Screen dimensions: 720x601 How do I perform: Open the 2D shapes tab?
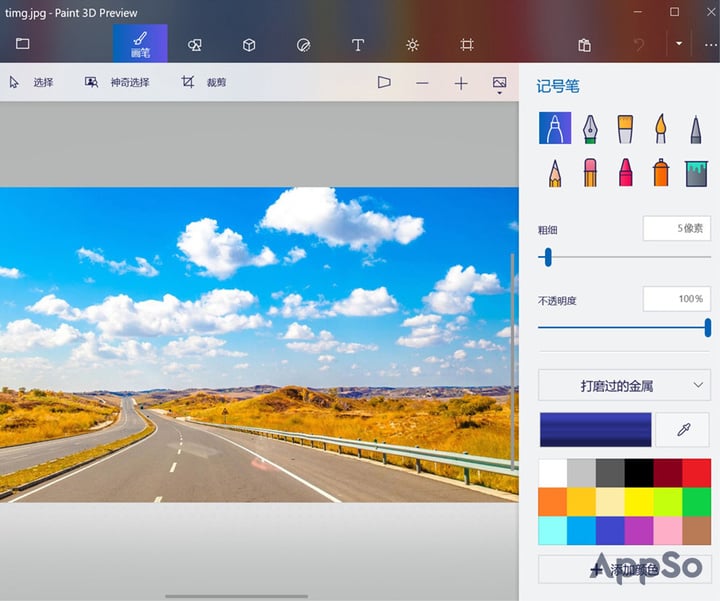[x=195, y=45]
